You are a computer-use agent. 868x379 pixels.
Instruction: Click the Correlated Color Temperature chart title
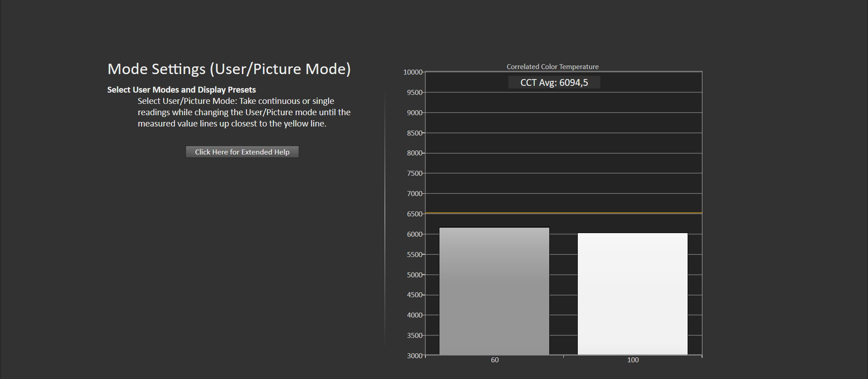point(552,66)
